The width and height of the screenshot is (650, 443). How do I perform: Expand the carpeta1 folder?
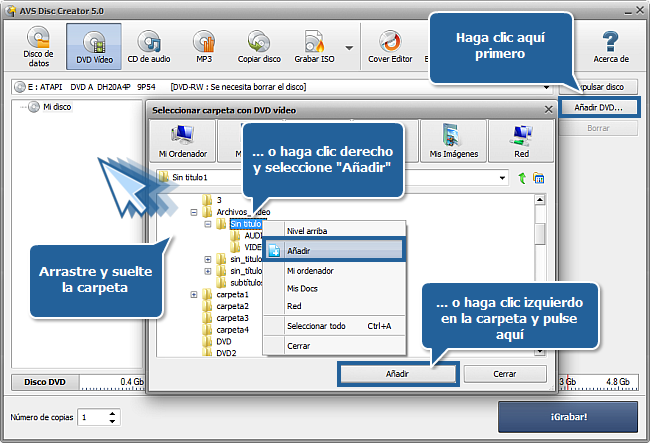pyautogui.click(x=194, y=295)
